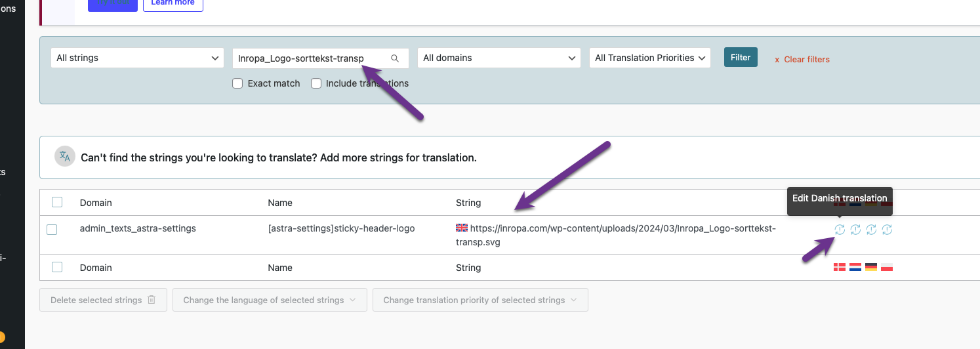Open the Change translation priority of selected strings menu

coord(480,300)
